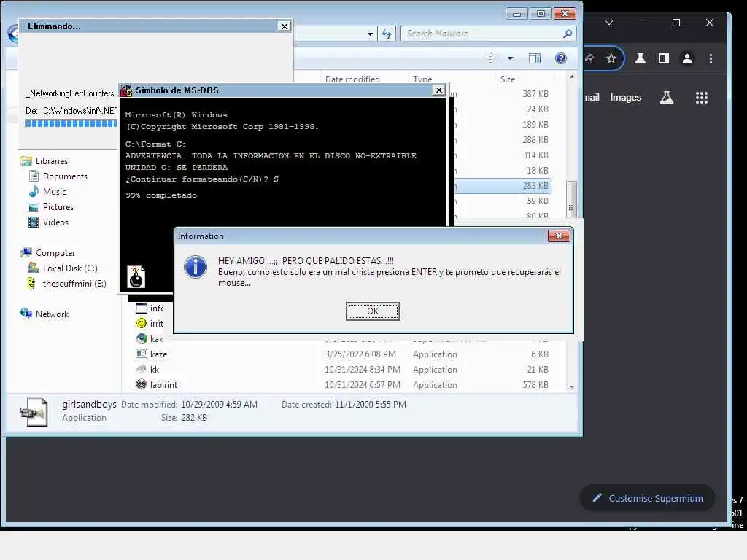
Task: Maximize the Explorer window
Action: (x=541, y=13)
